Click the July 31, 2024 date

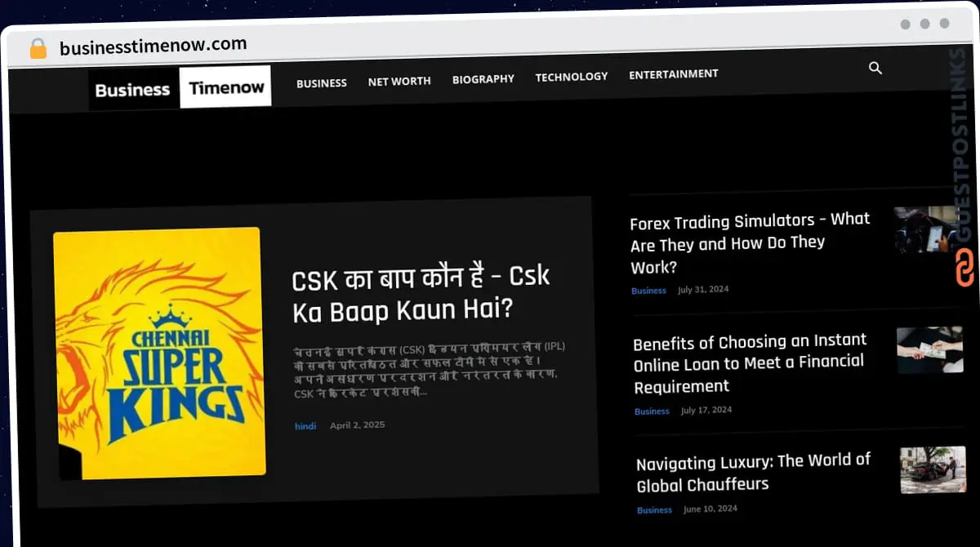pyautogui.click(x=703, y=290)
